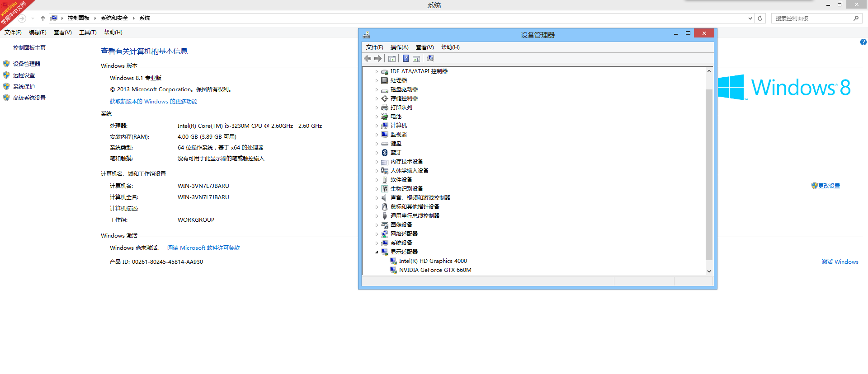
Task: Click scroll up arrow in Device Manager
Action: pyautogui.click(x=709, y=71)
